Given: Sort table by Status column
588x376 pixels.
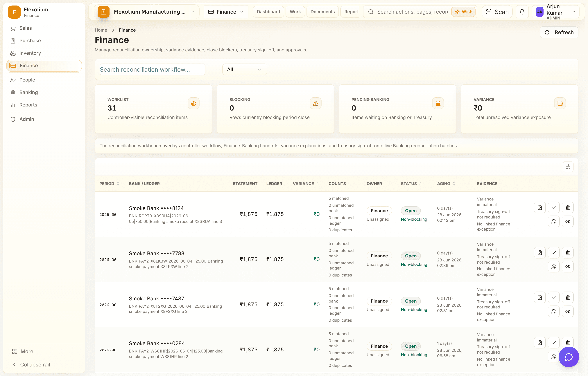Looking at the screenshot, I should (x=411, y=184).
